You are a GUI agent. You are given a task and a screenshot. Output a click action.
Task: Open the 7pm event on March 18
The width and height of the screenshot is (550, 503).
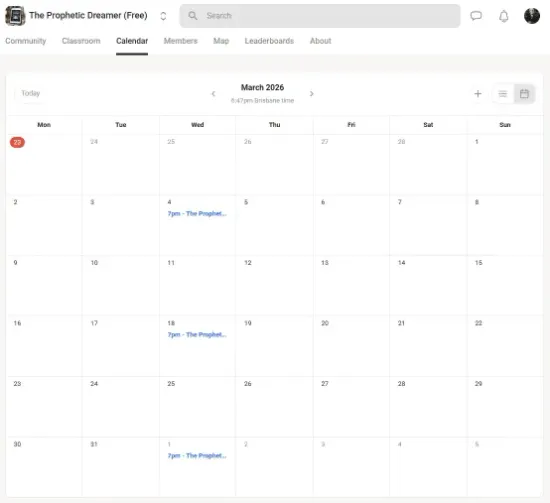click(x=197, y=335)
